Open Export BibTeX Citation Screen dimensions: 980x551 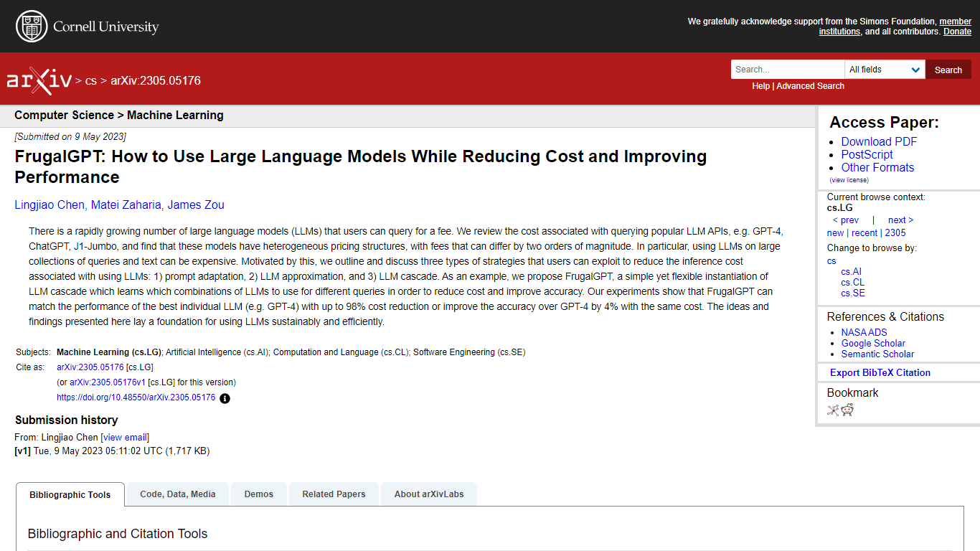[880, 372]
